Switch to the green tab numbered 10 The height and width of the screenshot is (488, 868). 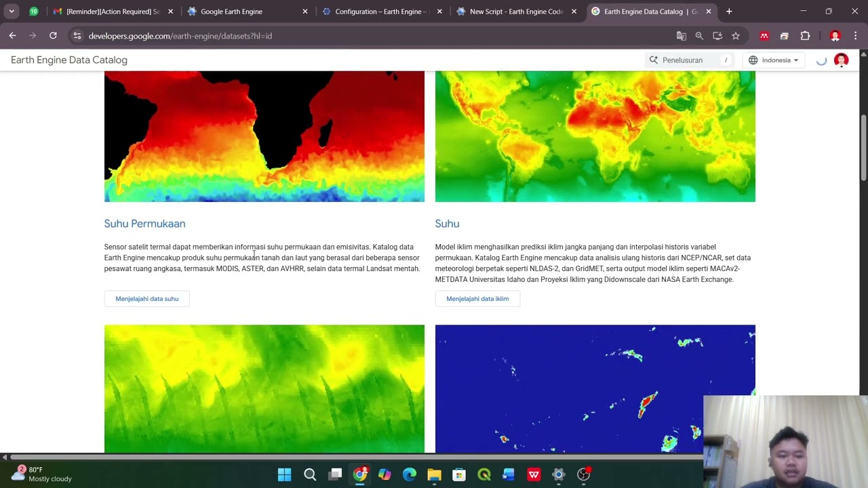click(x=33, y=12)
